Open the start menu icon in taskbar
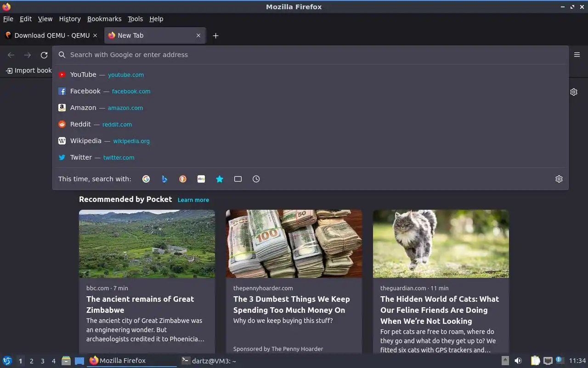The width and height of the screenshot is (588, 368). (x=7, y=361)
